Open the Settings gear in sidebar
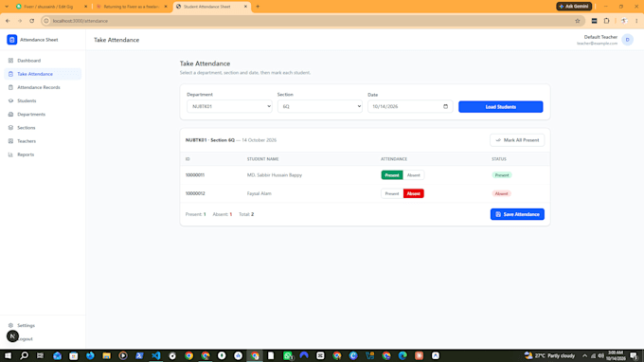 (x=10, y=325)
